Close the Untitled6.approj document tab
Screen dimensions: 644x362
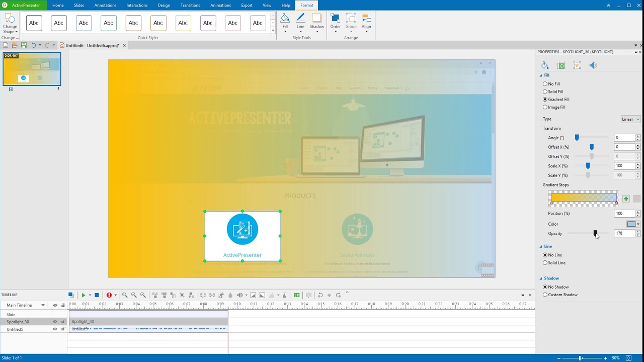pyautogui.click(x=124, y=45)
